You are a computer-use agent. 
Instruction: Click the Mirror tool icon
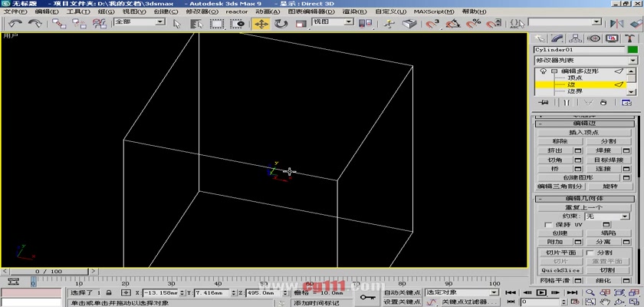click(617, 24)
